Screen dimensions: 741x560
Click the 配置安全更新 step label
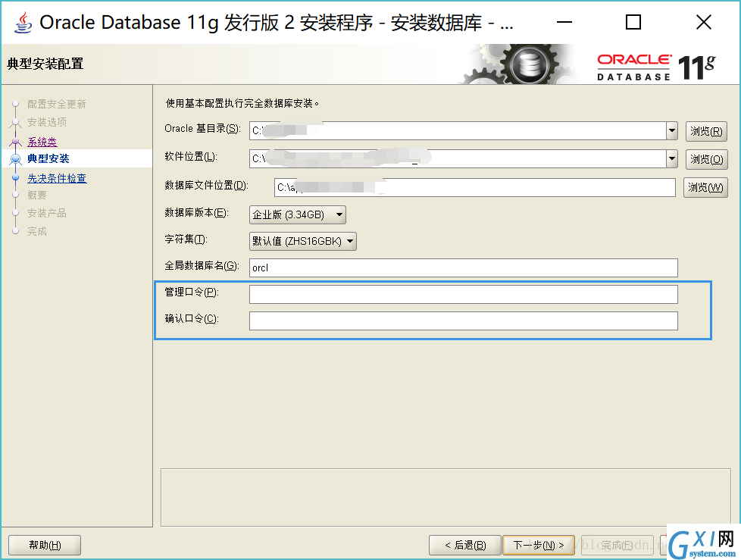click(57, 104)
